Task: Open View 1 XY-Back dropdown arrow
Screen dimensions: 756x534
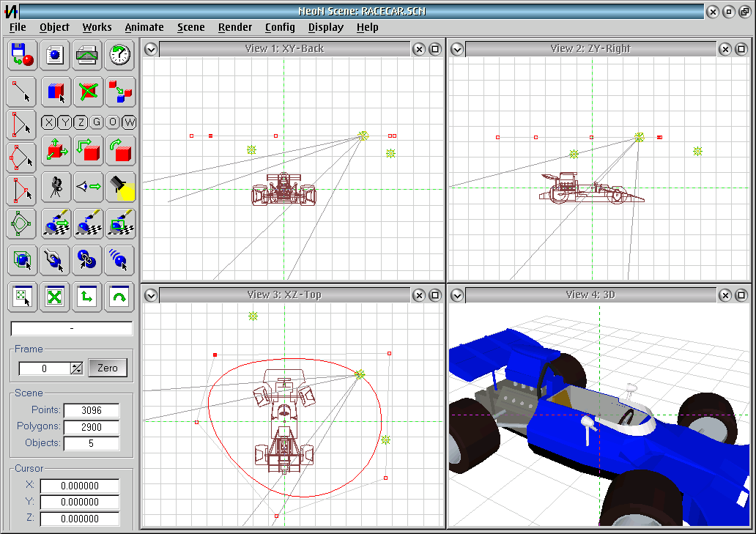Action: coord(151,49)
